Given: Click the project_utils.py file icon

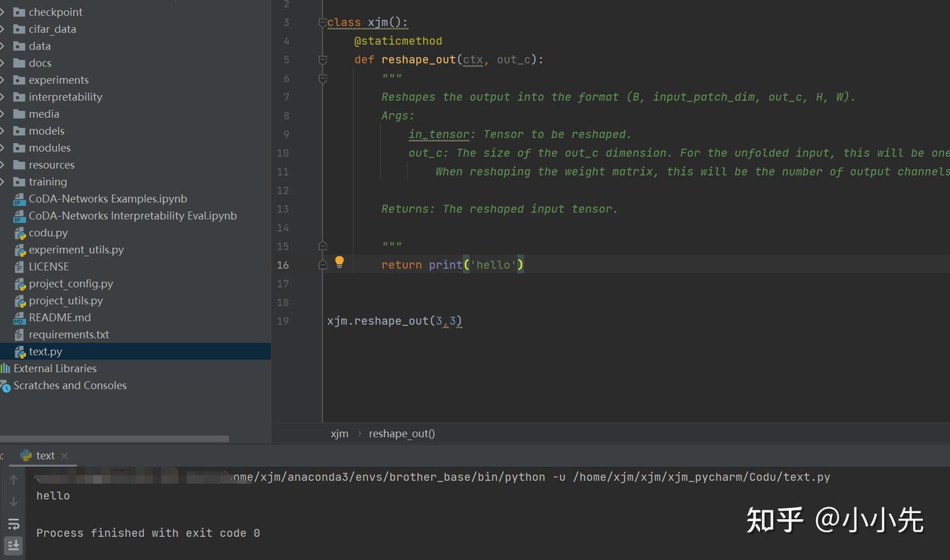Looking at the screenshot, I should point(20,301).
